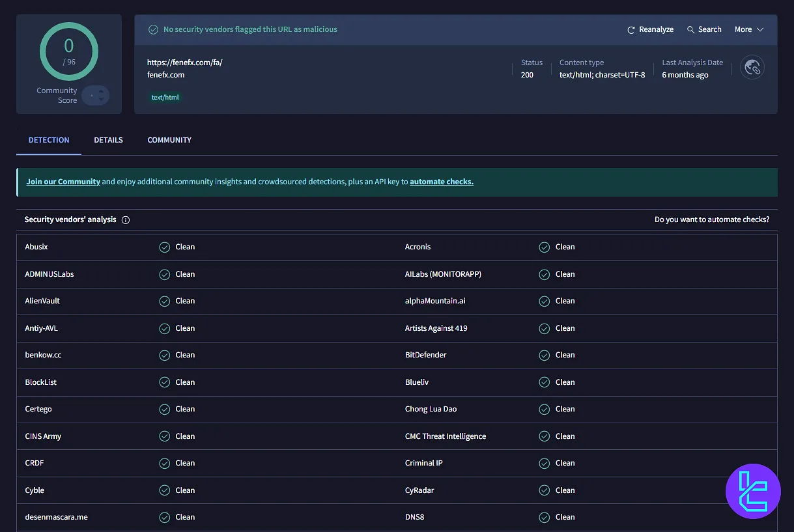Switch to the Details tab
794x532 pixels.
pyautogui.click(x=108, y=140)
